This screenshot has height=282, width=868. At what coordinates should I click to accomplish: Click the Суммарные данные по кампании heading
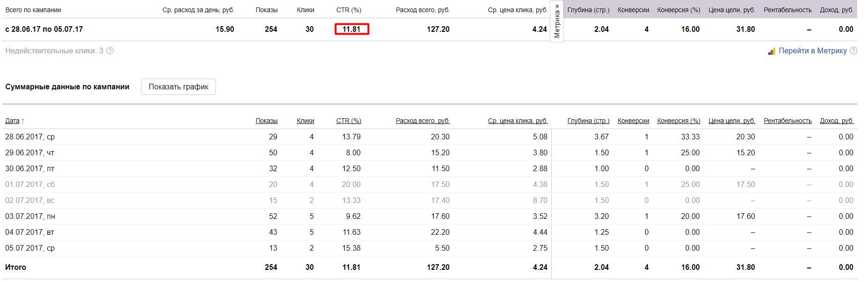click(x=67, y=87)
